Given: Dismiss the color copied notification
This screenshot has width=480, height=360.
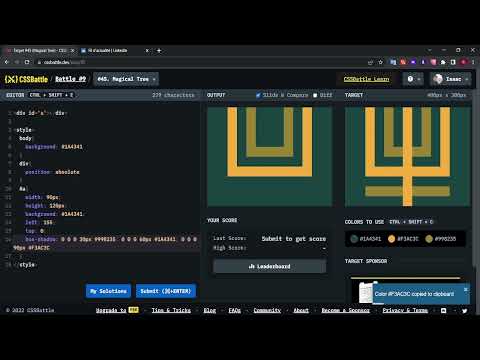Looking at the screenshot, I should (466, 289).
